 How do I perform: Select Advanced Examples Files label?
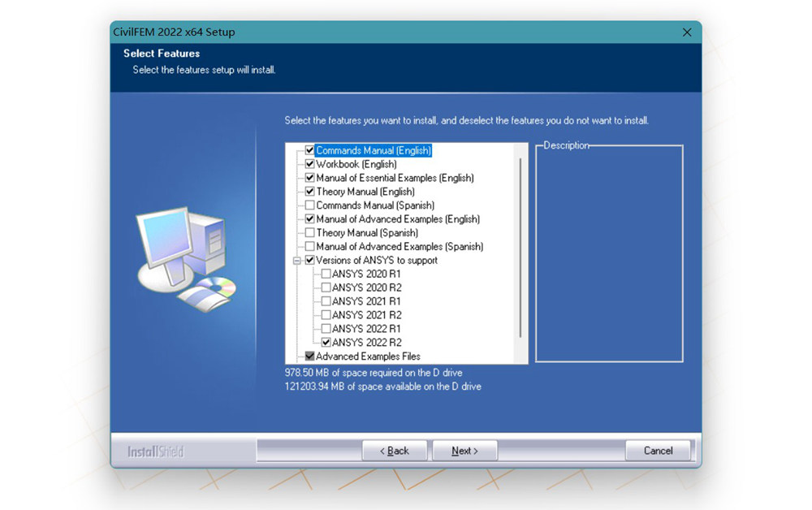[x=368, y=357]
